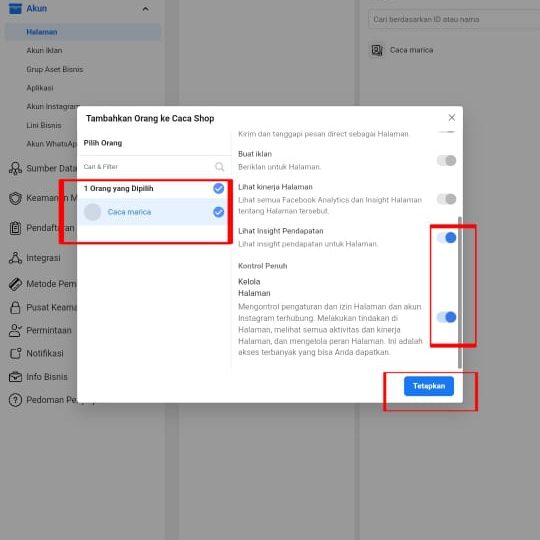
Task: Open the Integrasi section label
Action: click(43, 258)
